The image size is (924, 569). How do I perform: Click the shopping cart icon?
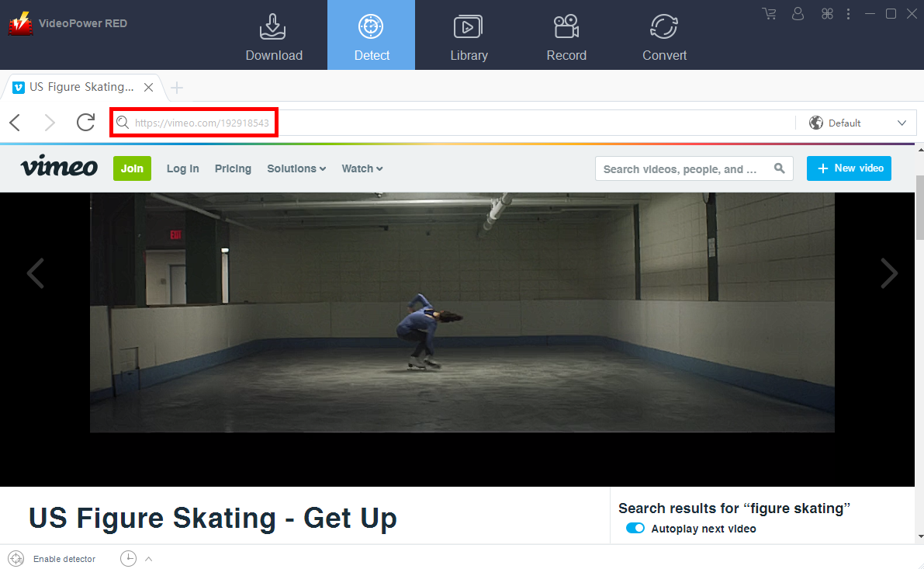pos(769,13)
